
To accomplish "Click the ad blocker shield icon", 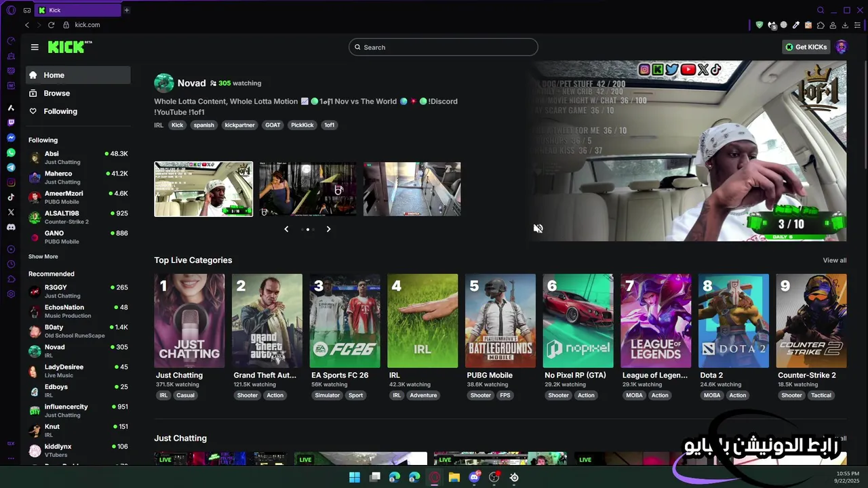I will tap(759, 25).
